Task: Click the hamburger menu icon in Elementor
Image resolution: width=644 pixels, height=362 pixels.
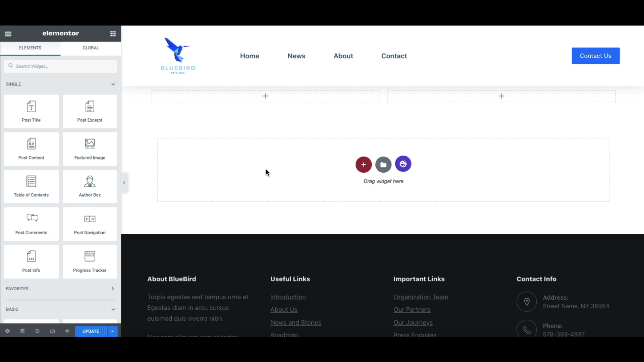Action: click(8, 33)
